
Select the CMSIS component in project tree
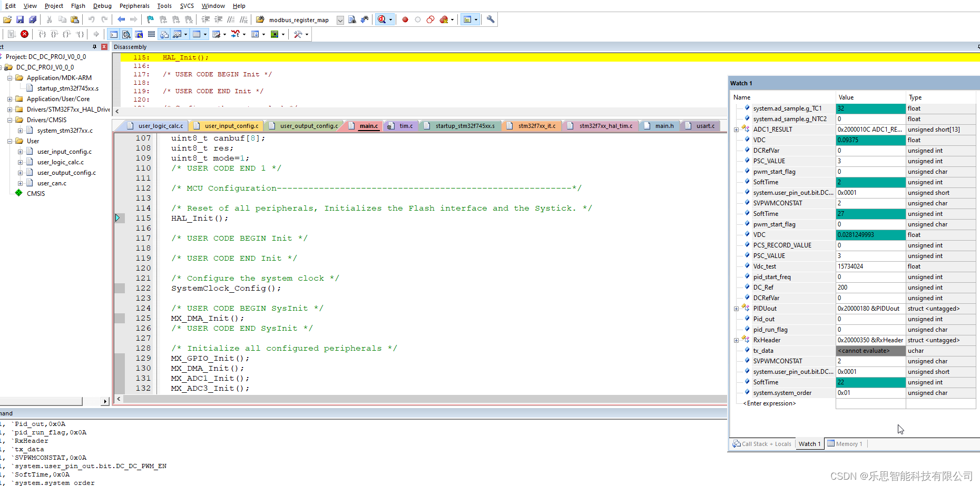coord(36,194)
